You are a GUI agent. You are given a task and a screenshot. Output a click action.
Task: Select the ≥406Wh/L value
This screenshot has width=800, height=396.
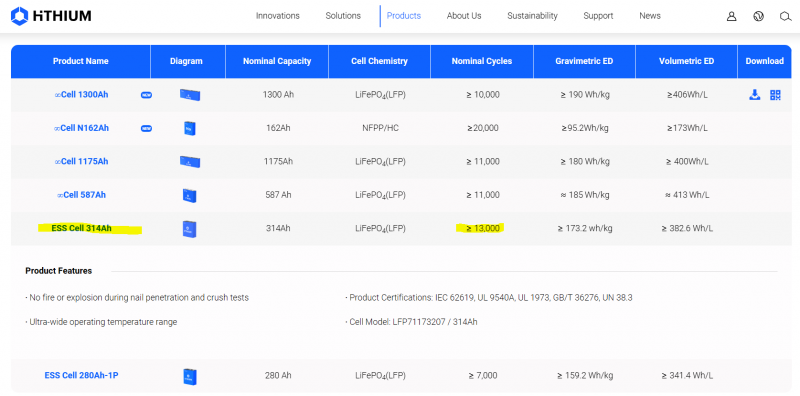tap(687, 94)
